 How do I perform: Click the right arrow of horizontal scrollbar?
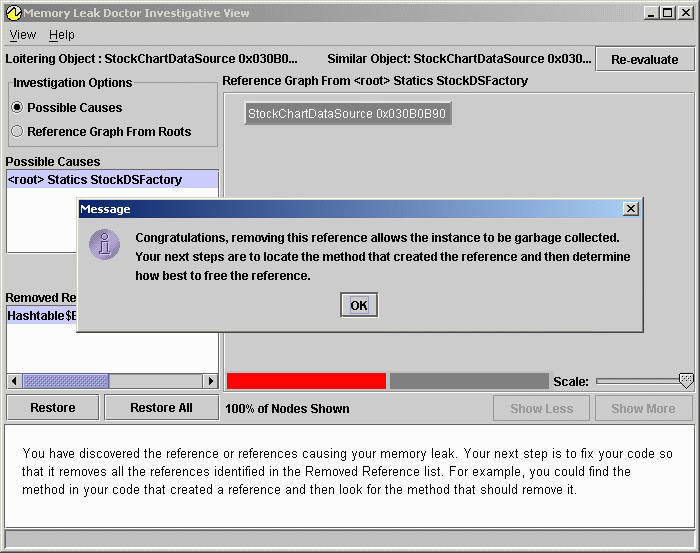211,381
